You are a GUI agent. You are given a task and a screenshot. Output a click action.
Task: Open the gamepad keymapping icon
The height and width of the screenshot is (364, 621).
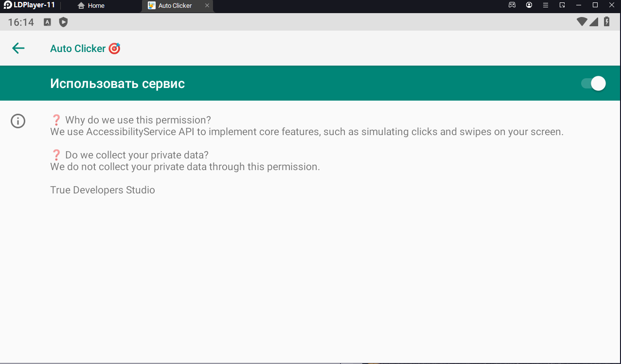tap(512, 5)
